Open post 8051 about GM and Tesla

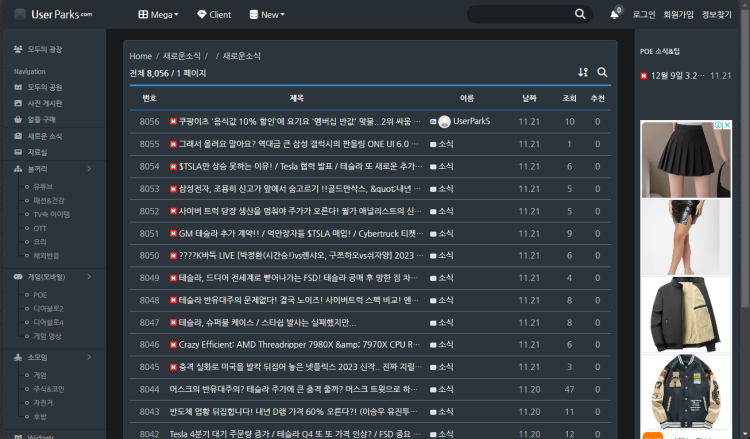click(x=300, y=233)
